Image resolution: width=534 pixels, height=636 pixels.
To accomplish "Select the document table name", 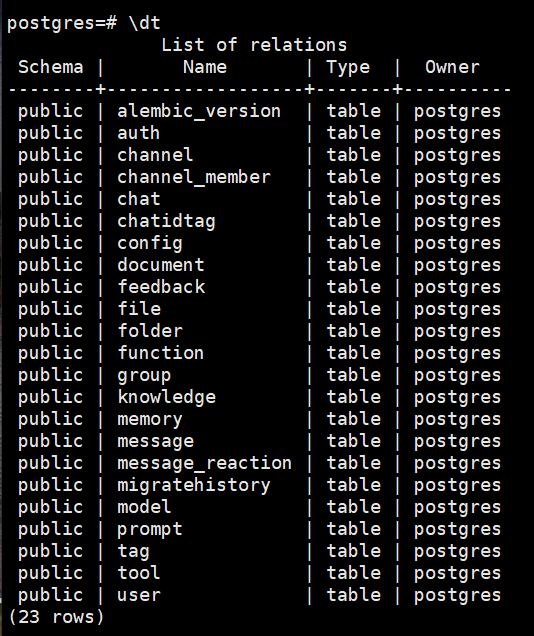I will click(161, 265).
